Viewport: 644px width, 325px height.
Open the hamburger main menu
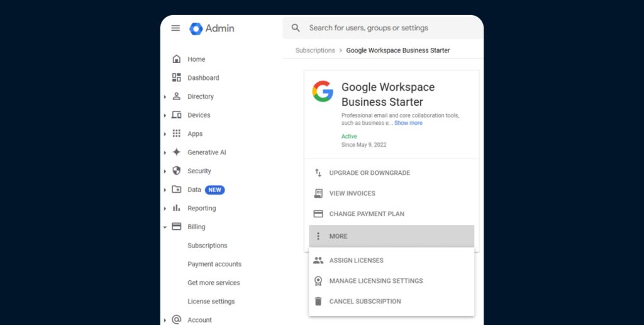pyautogui.click(x=175, y=28)
